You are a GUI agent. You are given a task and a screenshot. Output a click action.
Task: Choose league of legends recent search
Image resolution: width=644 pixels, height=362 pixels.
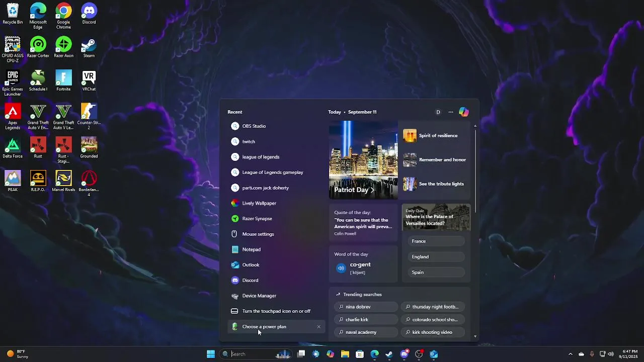tap(276, 157)
